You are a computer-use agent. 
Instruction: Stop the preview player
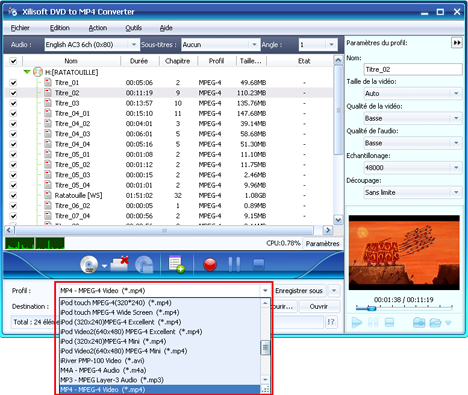coord(389,322)
